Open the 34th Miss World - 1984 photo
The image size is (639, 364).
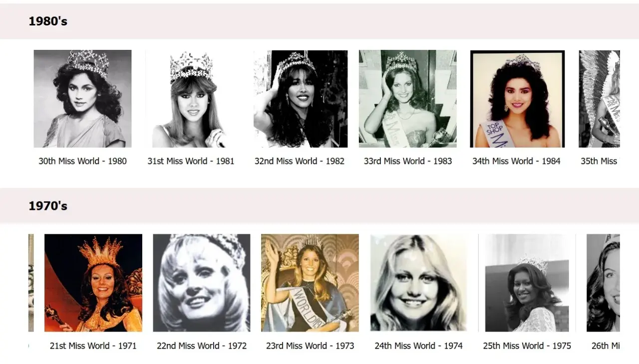pyautogui.click(x=517, y=99)
